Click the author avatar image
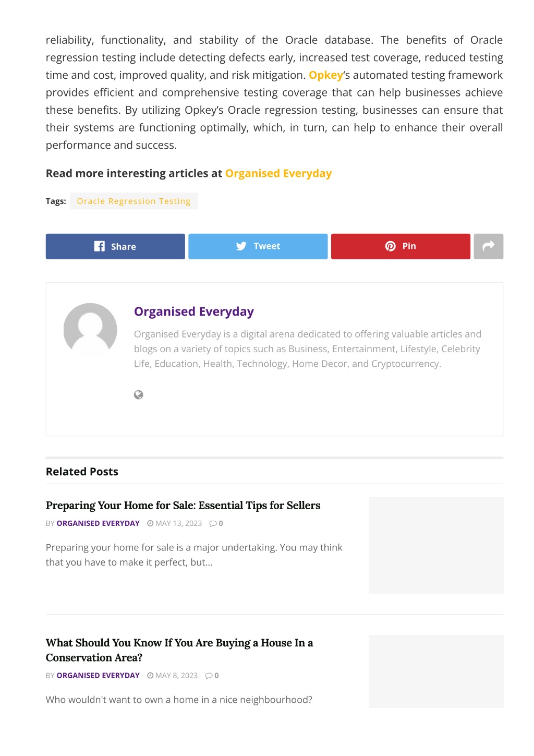This screenshot has height=756, width=534. point(90,330)
